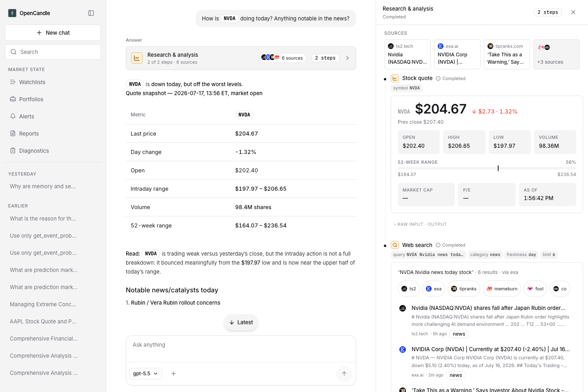The height and width of the screenshot is (392, 588).
Task: Click '$204.67' Last price table cell
Action: [246, 134]
